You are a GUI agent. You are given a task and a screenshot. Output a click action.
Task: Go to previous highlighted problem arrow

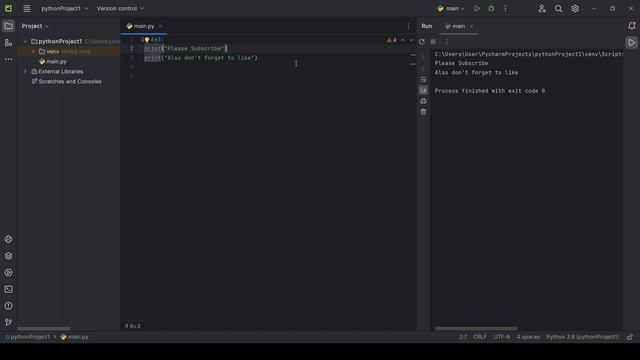point(402,40)
